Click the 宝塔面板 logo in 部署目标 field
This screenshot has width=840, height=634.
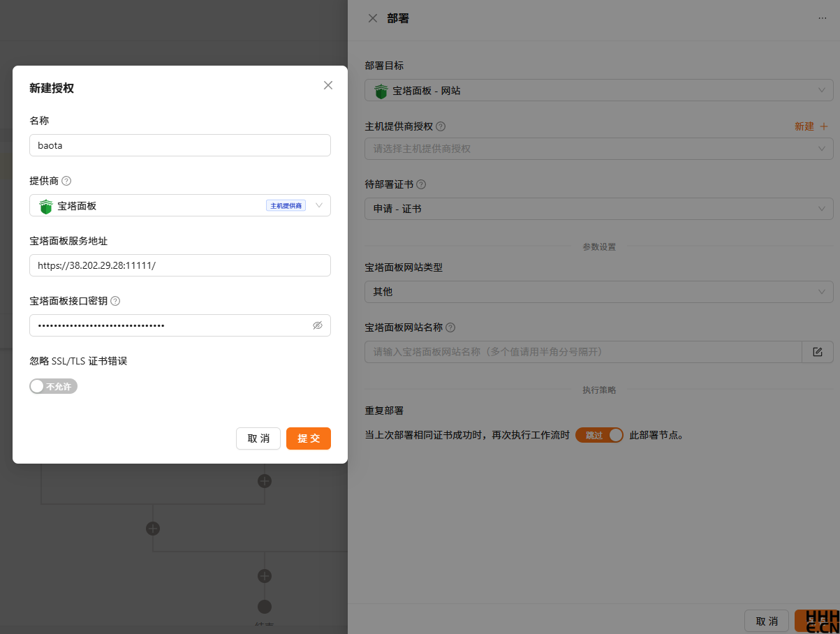[381, 91]
